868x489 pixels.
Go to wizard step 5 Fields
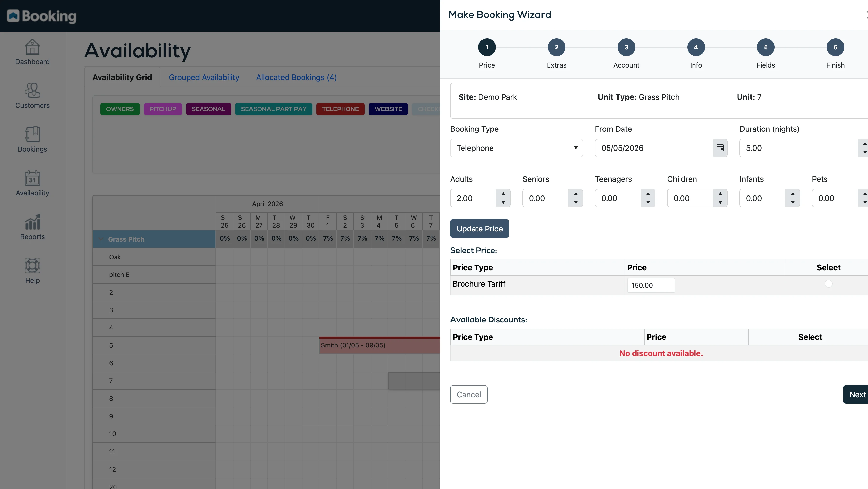[766, 47]
